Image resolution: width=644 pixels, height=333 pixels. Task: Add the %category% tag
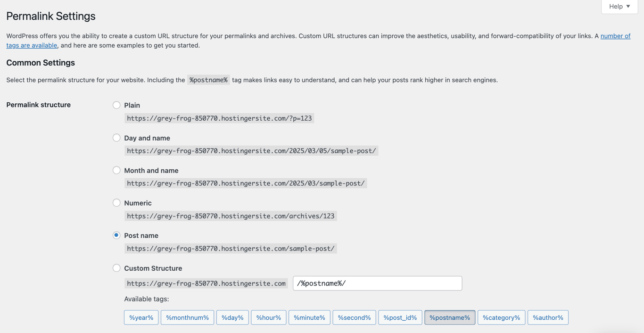[501, 317]
